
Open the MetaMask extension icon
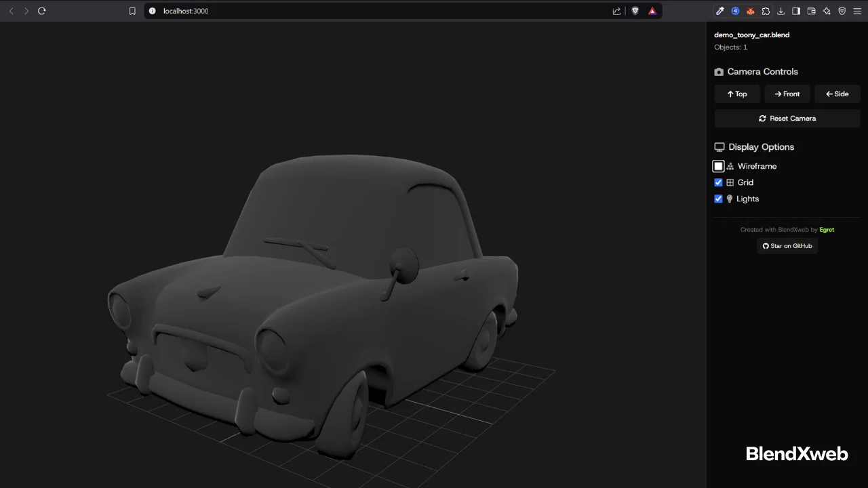(x=751, y=11)
